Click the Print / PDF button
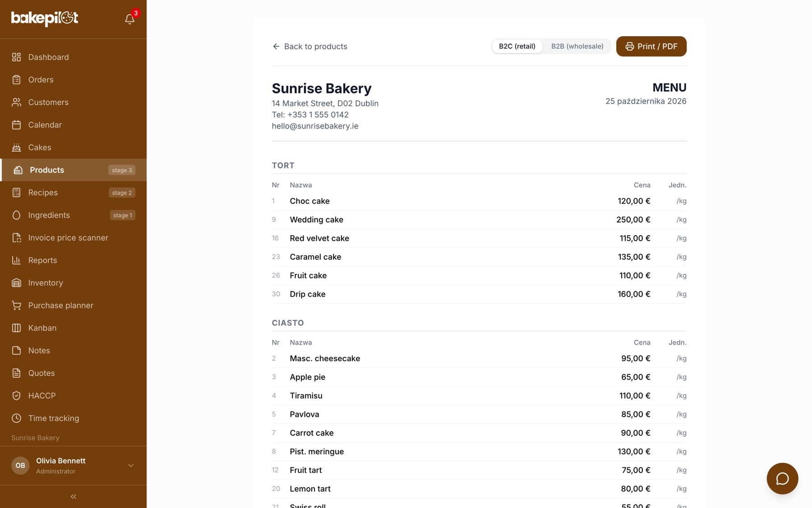The width and height of the screenshot is (812, 508). tap(651, 46)
